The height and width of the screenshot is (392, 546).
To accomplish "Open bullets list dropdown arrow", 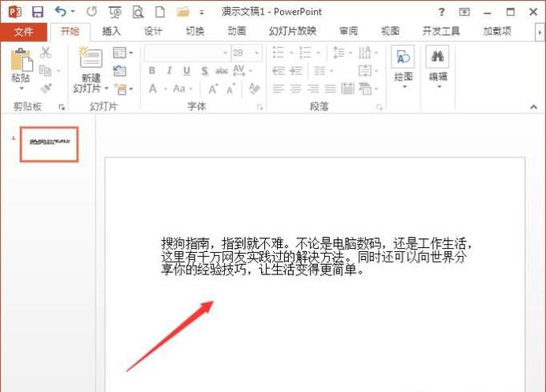I will click(291, 53).
